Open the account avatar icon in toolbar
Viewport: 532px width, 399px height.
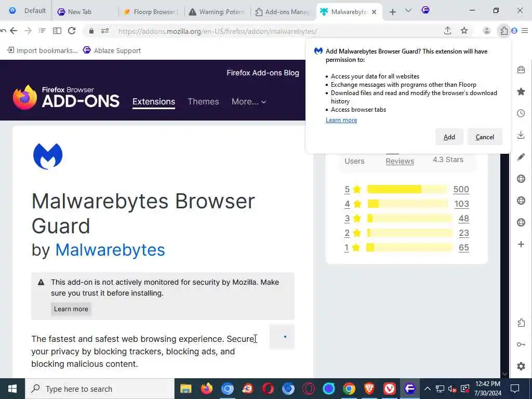pos(486,31)
